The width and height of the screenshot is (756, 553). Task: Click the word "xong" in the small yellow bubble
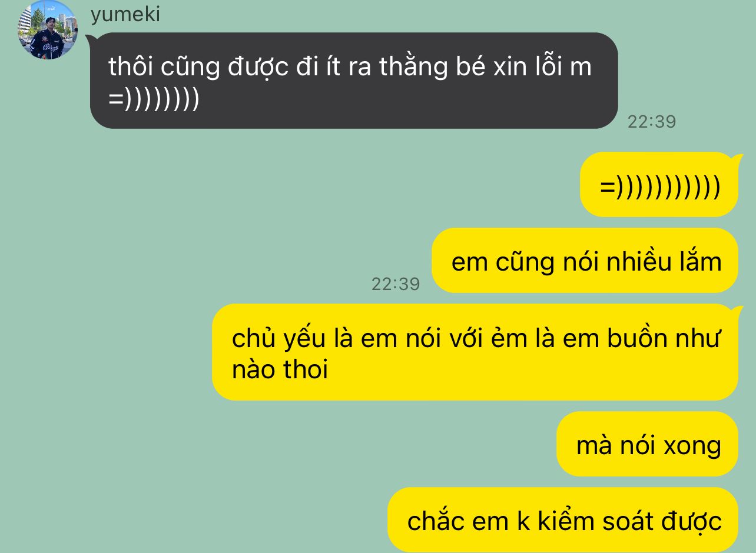[x=692, y=447]
